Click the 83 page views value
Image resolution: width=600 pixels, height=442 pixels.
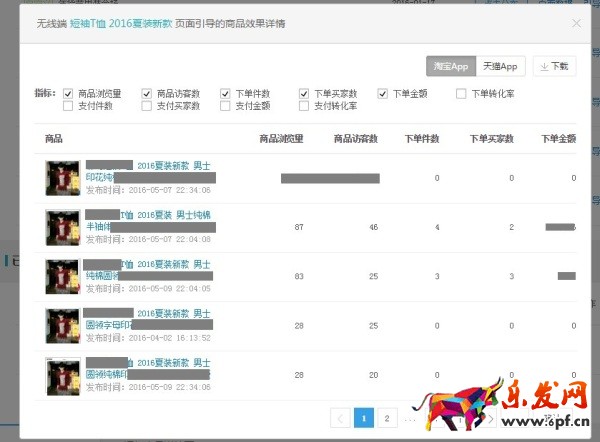coord(299,276)
